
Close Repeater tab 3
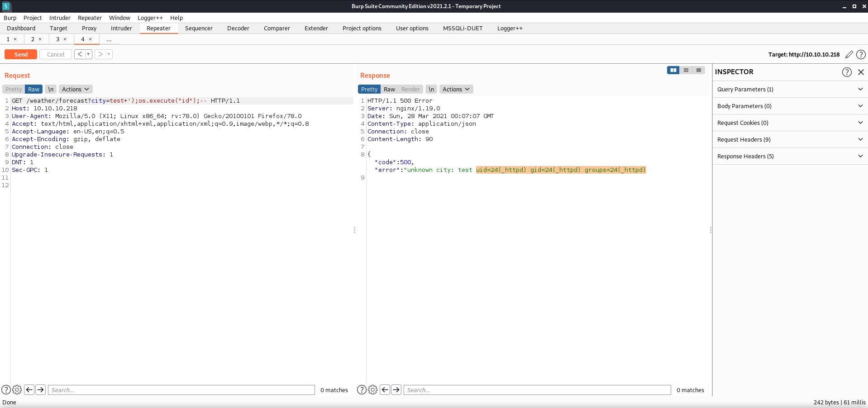pos(65,39)
